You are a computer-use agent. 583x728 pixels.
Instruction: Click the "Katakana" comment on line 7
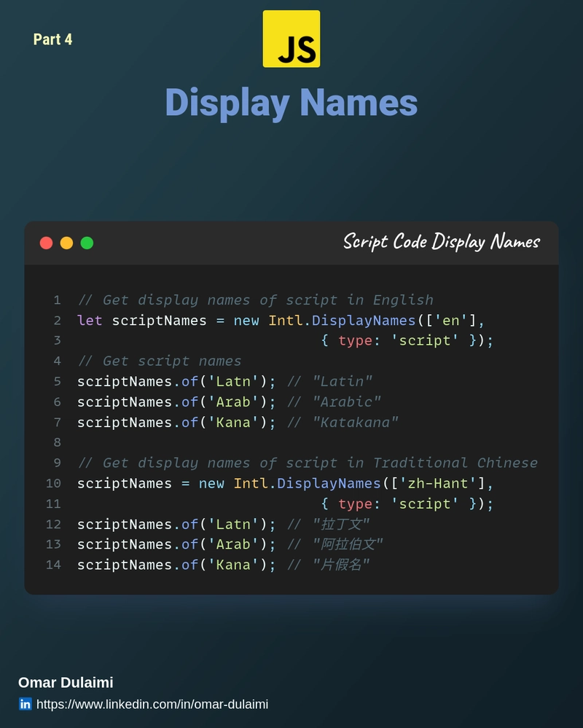click(x=355, y=423)
